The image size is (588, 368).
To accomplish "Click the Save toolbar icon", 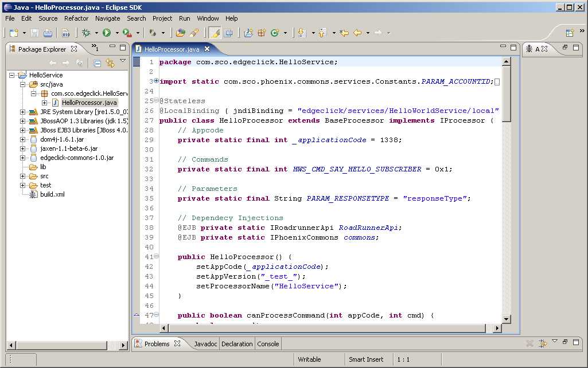I will tap(34, 33).
